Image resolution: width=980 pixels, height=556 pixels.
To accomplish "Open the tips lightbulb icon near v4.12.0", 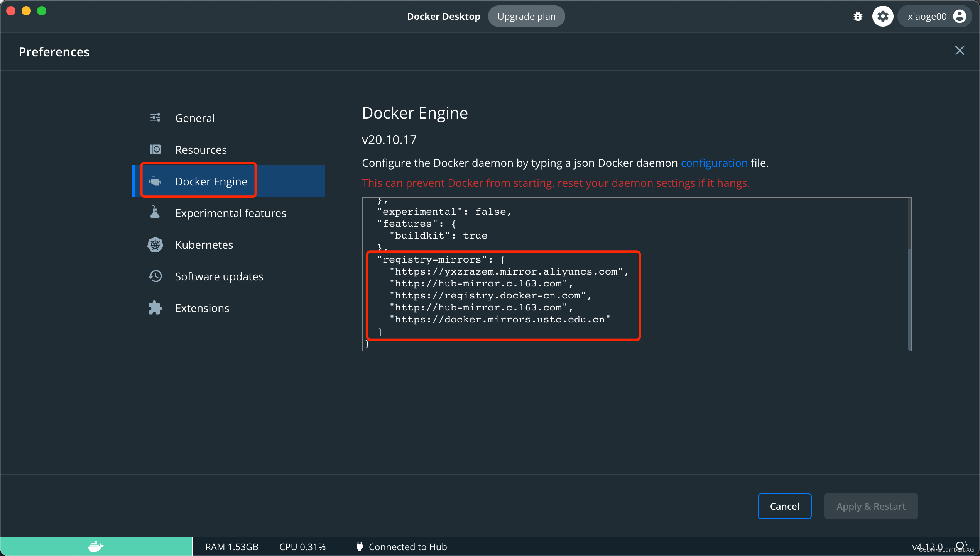I will pos(961,546).
